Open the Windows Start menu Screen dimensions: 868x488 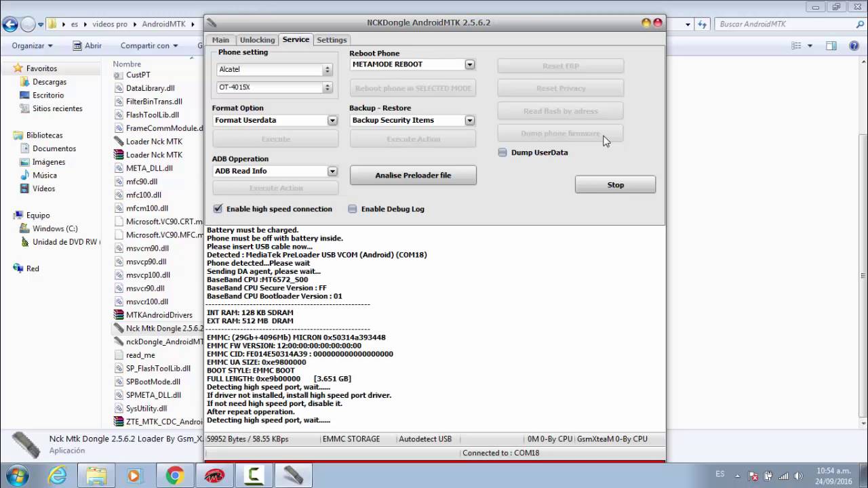(x=16, y=476)
